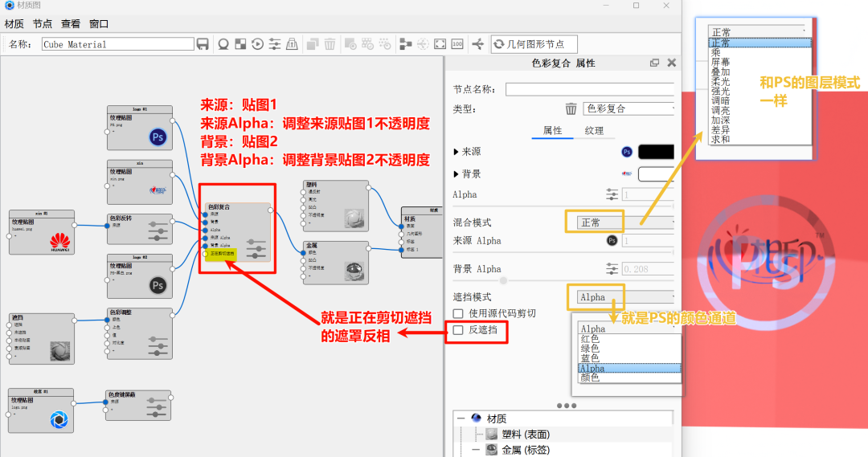Switch to the 纹理 tab
Screen dimensions: 868x457
coord(594,131)
